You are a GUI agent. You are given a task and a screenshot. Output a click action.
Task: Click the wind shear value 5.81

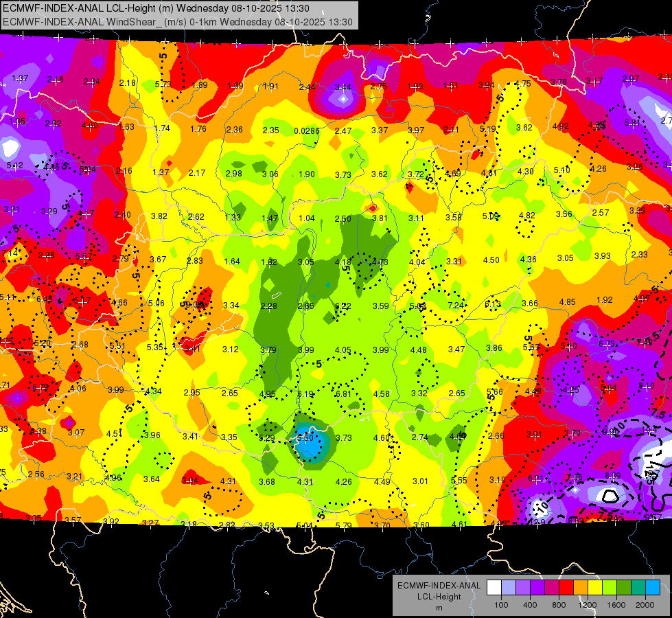[632, 123]
